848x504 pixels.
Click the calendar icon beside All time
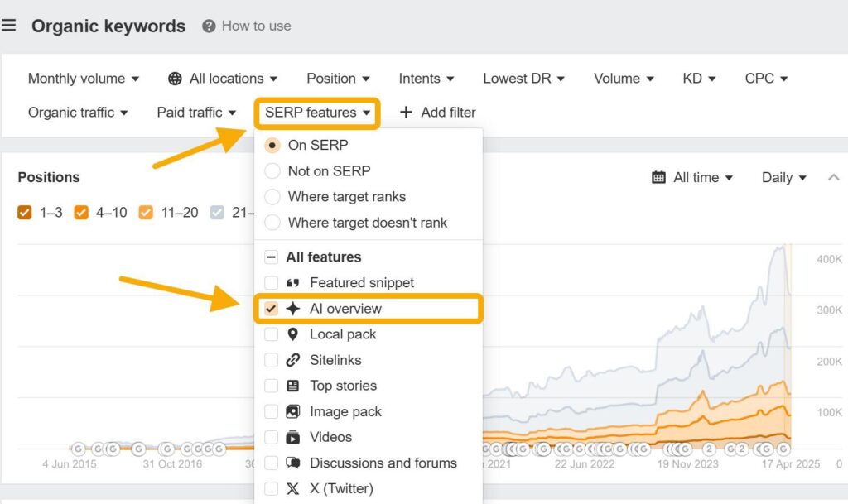[659, 177]
